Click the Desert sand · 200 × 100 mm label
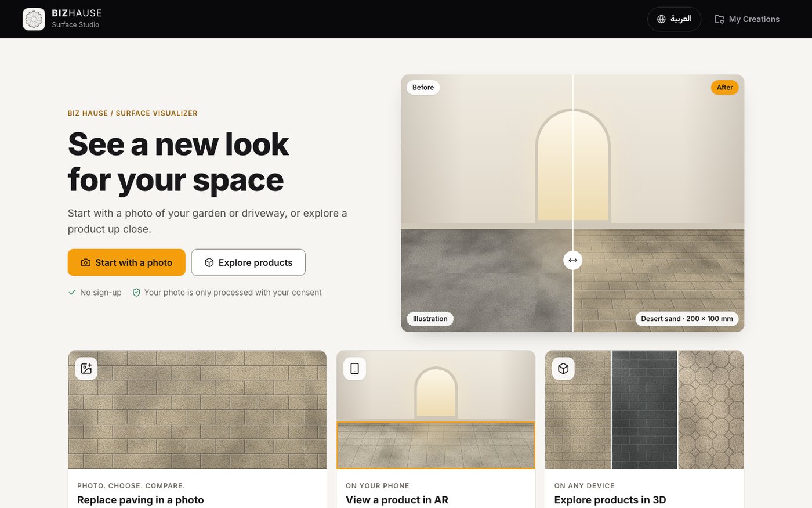This screenshot has height=508, width=812. click(x=687, y=319)
